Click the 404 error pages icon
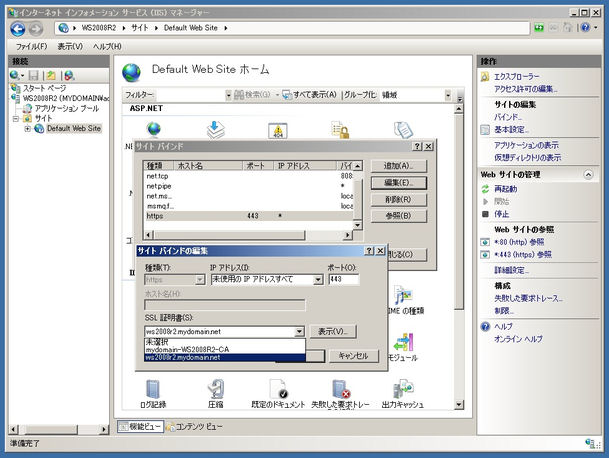Screen dimensions: 609x458 pos(278,131)
